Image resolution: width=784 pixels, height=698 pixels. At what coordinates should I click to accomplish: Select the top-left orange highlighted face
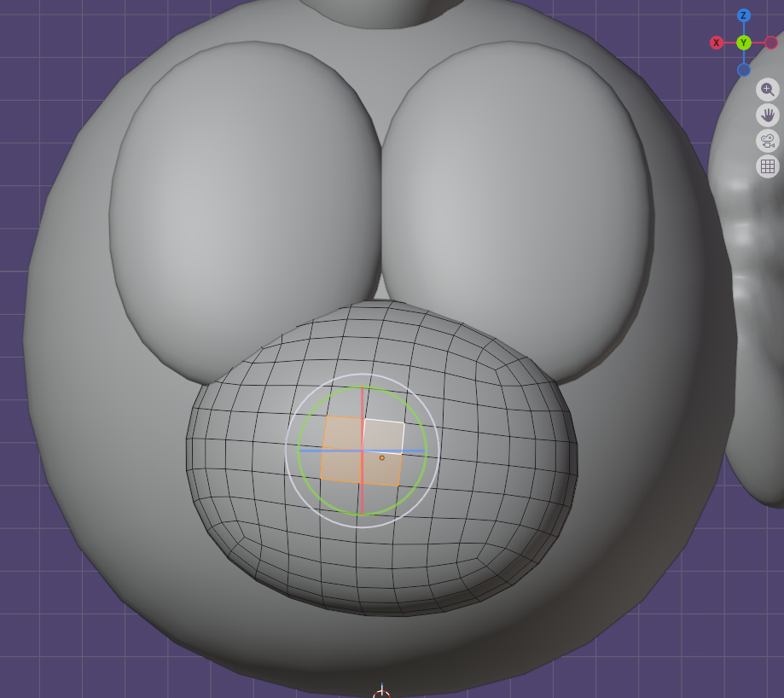pos(343,433)
